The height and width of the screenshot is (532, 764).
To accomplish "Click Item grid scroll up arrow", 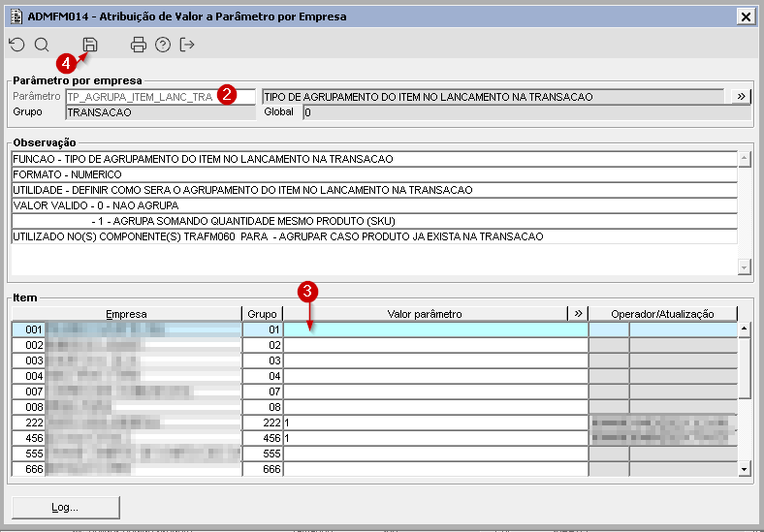I will tap(744, 329).
